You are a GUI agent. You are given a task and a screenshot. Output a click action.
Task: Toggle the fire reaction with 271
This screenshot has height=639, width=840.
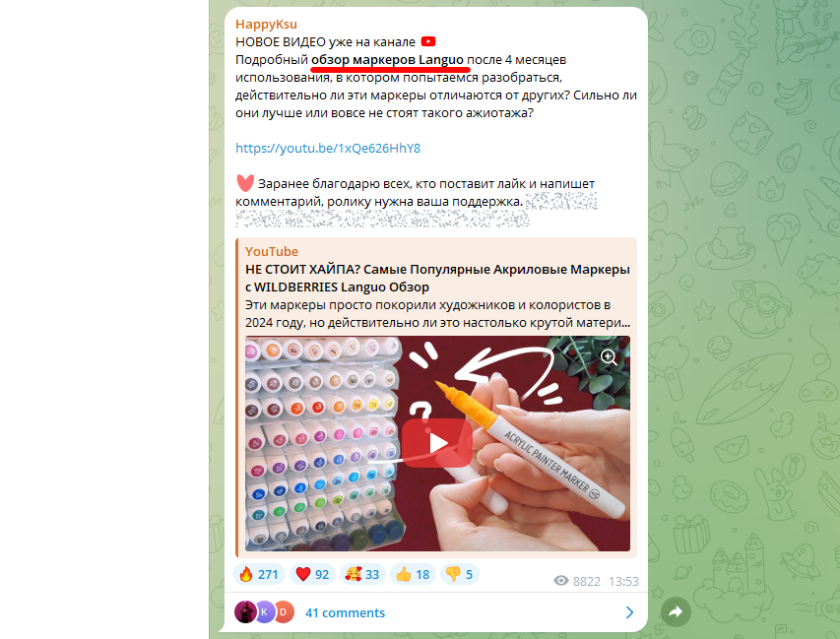tap(259, 574)
